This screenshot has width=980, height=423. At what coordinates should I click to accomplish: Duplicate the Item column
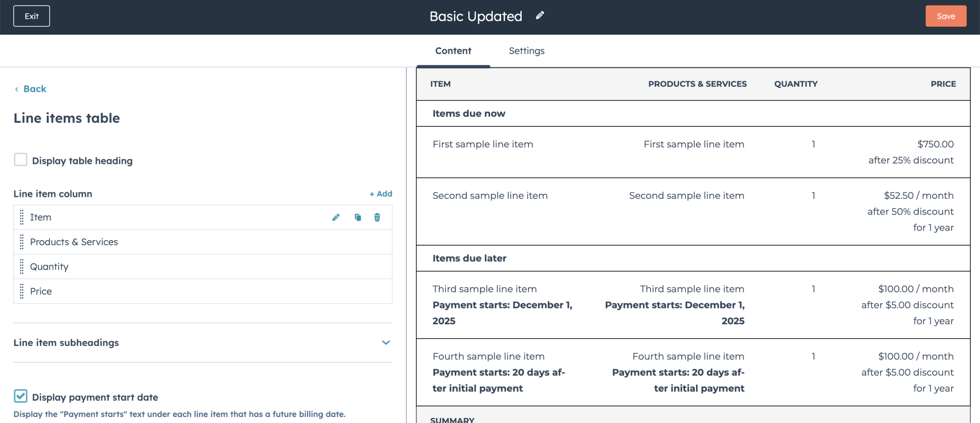tap(358, 217)
